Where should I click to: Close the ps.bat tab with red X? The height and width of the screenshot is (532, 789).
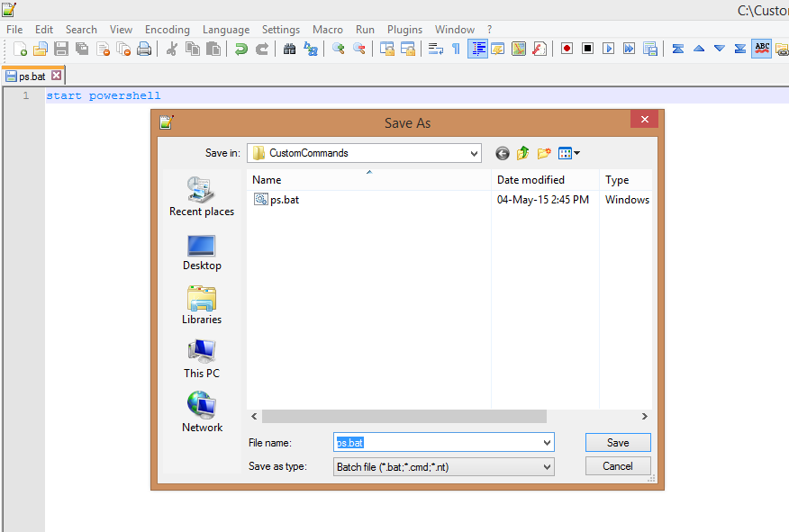coord(57,76)
